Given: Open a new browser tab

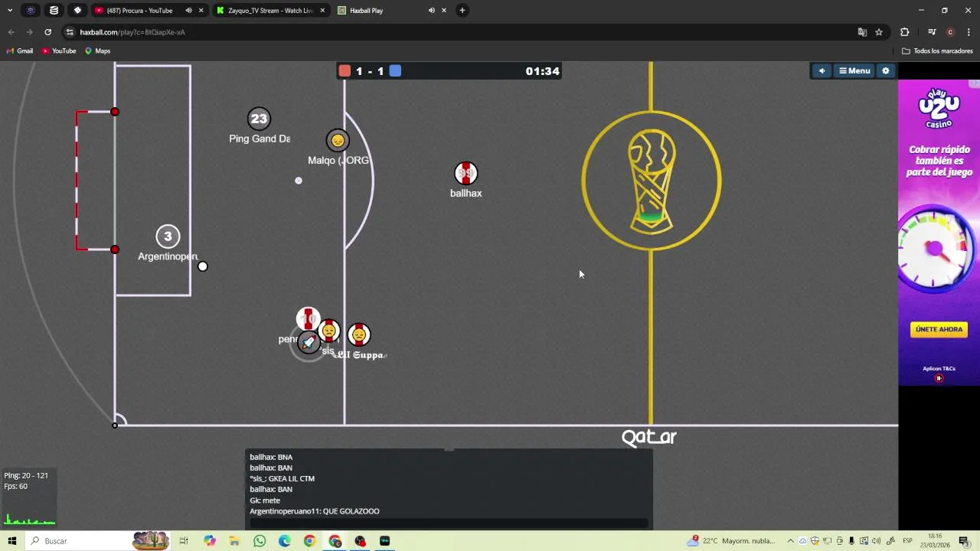Looking at the screenshot, I should [462, 11].
